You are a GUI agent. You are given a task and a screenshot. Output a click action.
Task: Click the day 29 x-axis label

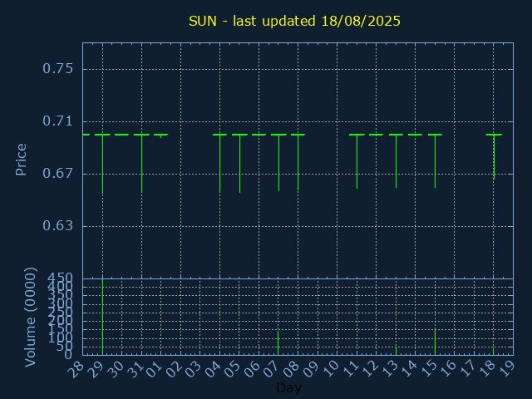click(x=96, y=369)
